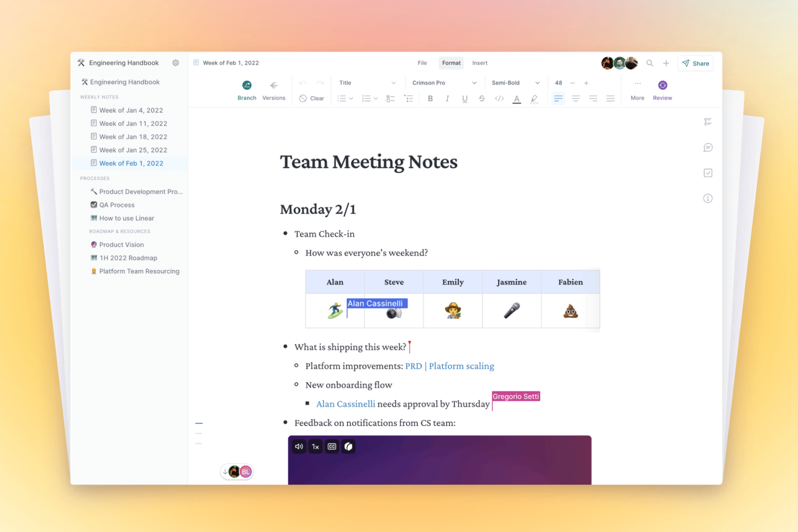Open the Semi-Bold weight dropdown

pos(515,83)
